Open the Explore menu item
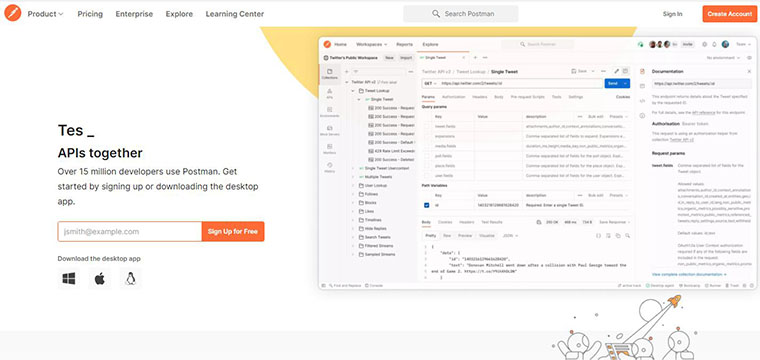Screen dimensions: 760x360 click(x=179, y=14)
